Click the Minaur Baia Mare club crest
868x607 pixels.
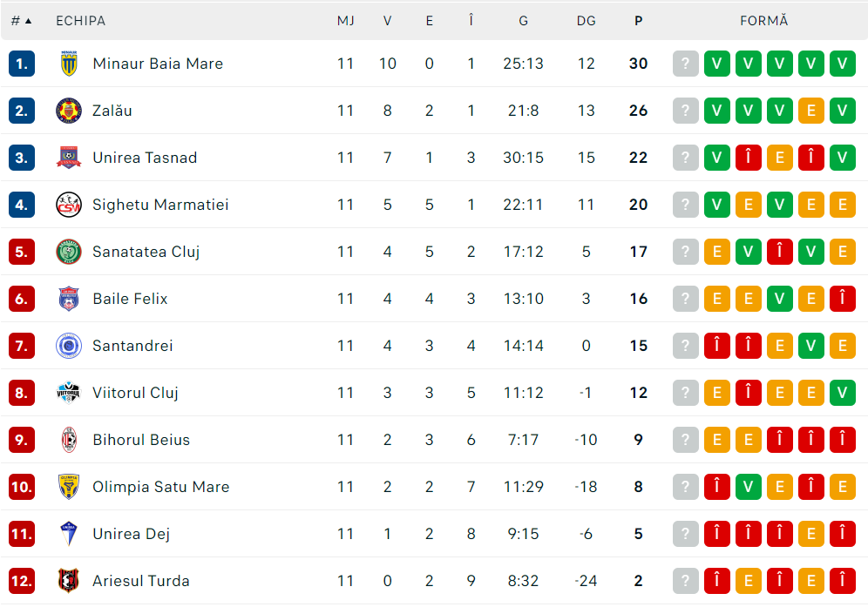69,64
